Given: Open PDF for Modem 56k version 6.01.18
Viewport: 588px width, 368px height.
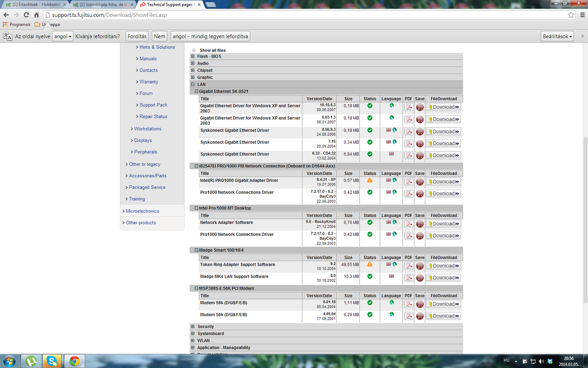Looking at the screenshot, I should click(x=409, y=304).
